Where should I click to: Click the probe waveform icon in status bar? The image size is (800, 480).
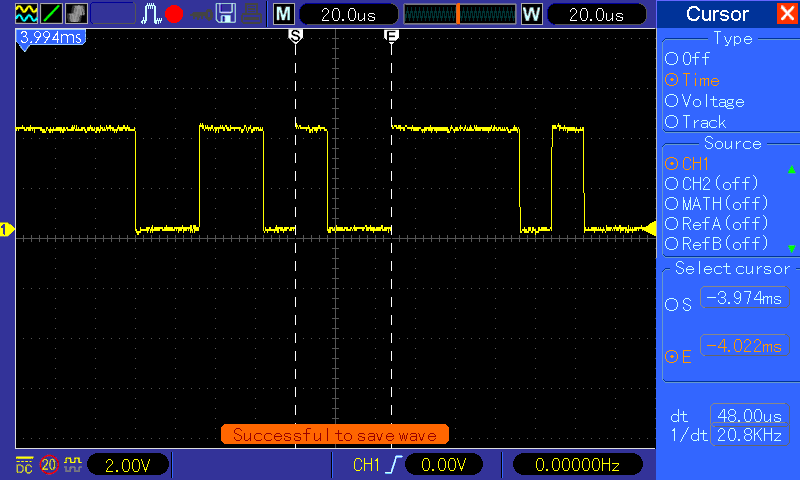[x=73, y=464]
